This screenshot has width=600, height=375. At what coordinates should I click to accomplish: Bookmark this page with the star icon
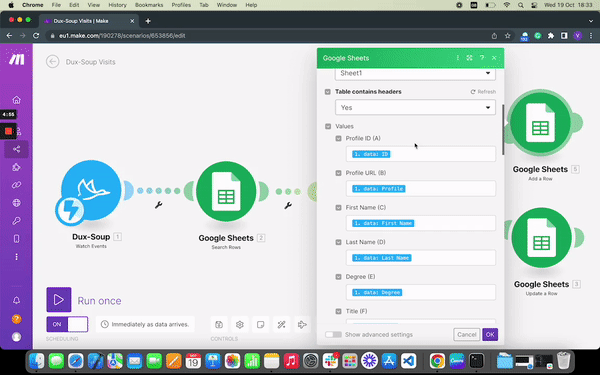coord(507,36)
